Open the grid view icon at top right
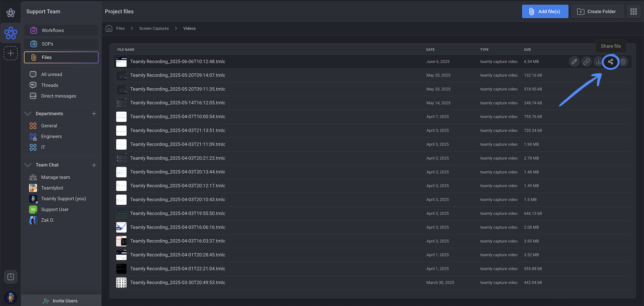The width and height of the screenshot is (644, 306). click(634, 12)
